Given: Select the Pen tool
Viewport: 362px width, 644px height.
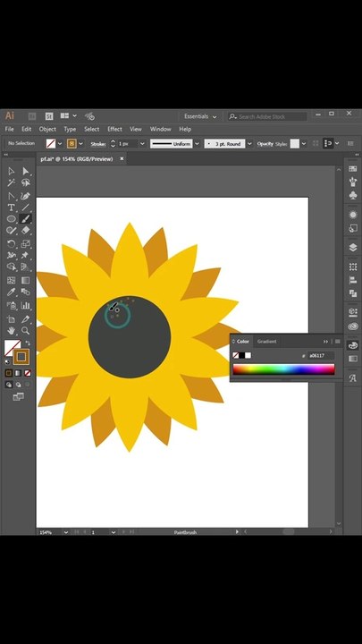Looking at the screenshot, I should (11, 196).
